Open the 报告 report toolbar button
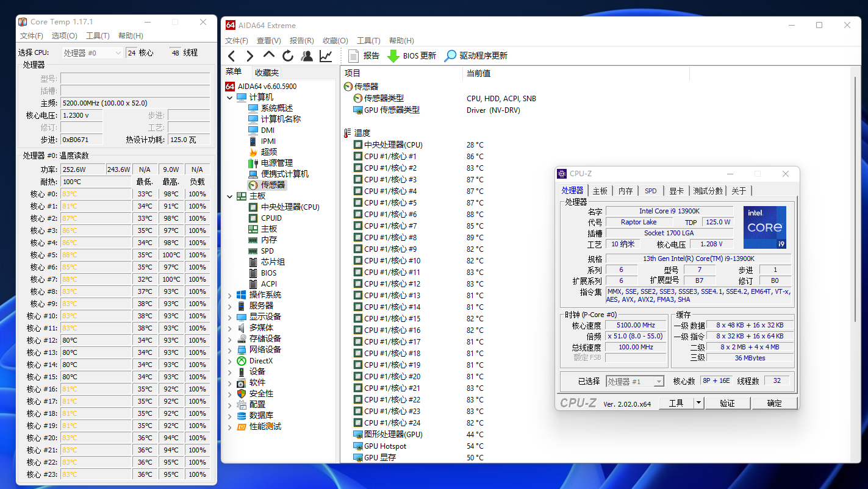This screenshot has height=489, width=868. 364,56
